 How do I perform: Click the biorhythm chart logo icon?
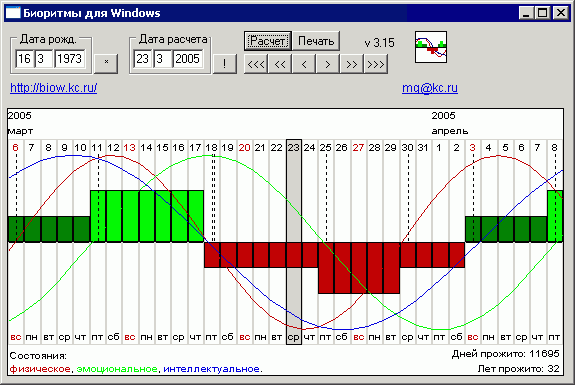pyautogui.click(x=431, y=47)
